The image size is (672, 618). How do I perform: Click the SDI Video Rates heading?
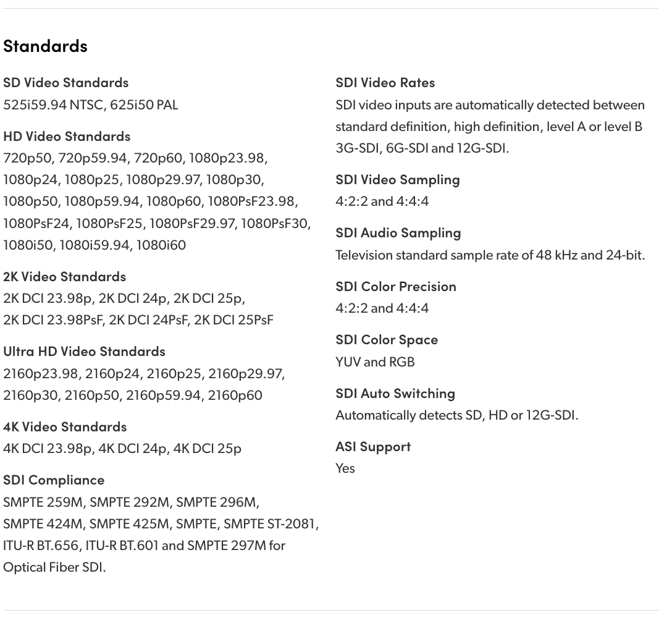click(x=385, y=82)
